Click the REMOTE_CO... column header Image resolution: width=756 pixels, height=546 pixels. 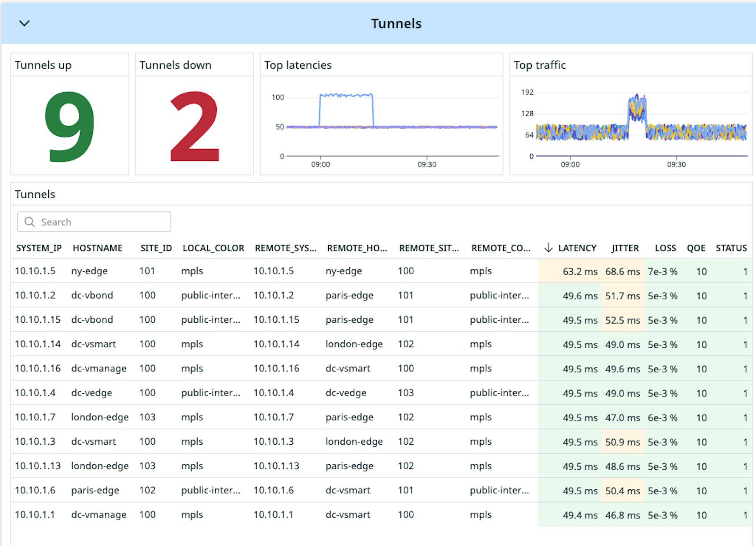[500, 248]
